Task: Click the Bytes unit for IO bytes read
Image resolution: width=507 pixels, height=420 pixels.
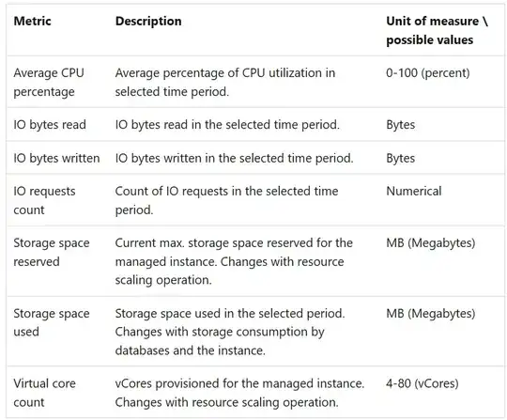Action: 401,125
